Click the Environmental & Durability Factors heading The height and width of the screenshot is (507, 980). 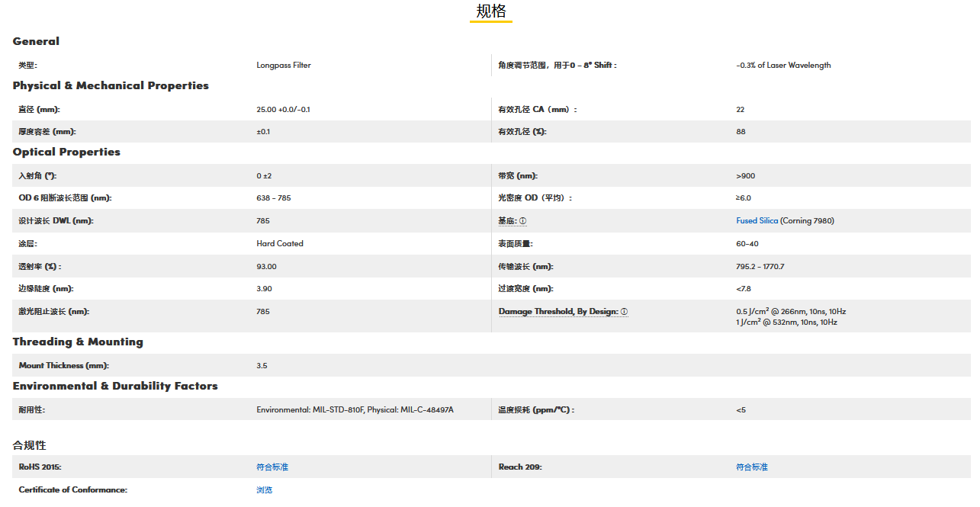(115, 386)
